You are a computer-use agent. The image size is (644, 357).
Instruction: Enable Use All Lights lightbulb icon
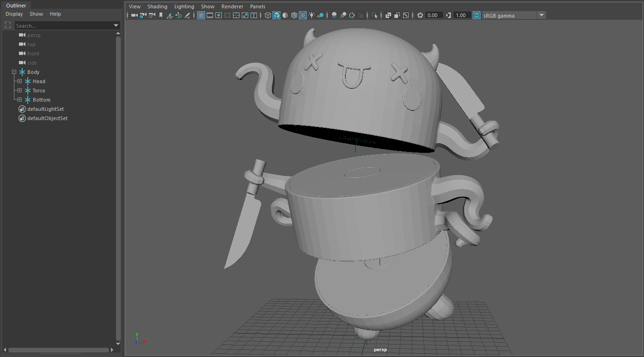[312, 15]
